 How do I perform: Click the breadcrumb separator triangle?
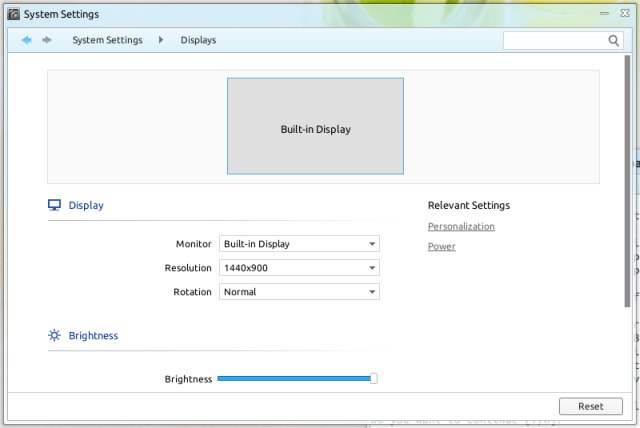[161, 40]
